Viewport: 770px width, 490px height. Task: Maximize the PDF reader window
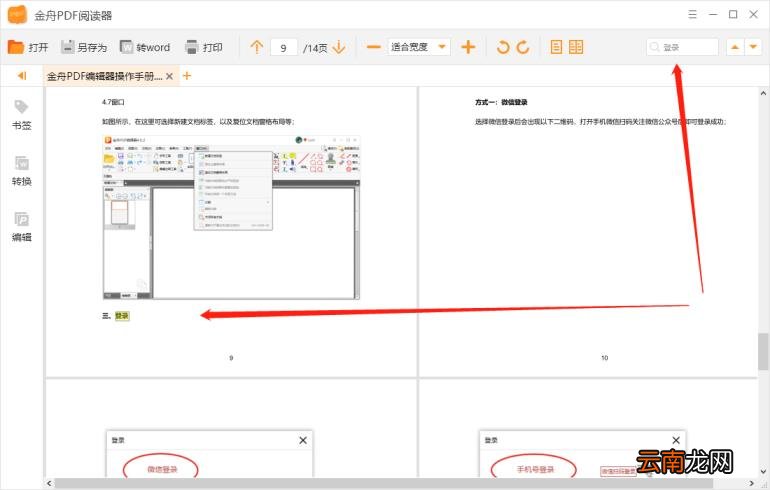point(733,14)
